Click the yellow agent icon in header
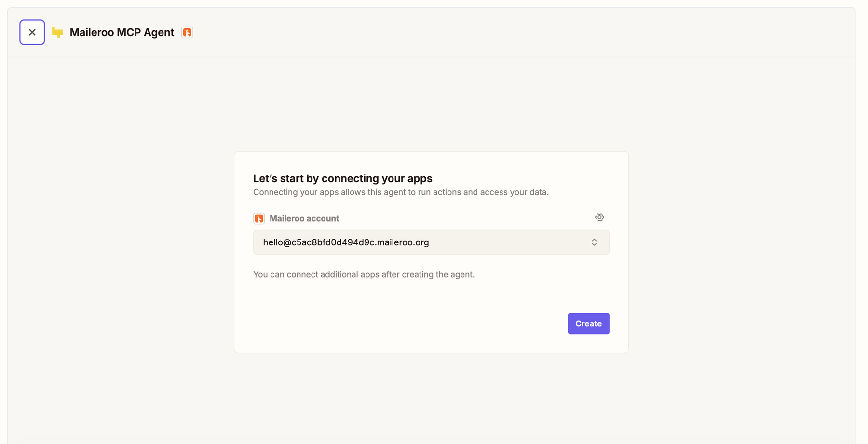The image size is (868, 444). [57, 32]
